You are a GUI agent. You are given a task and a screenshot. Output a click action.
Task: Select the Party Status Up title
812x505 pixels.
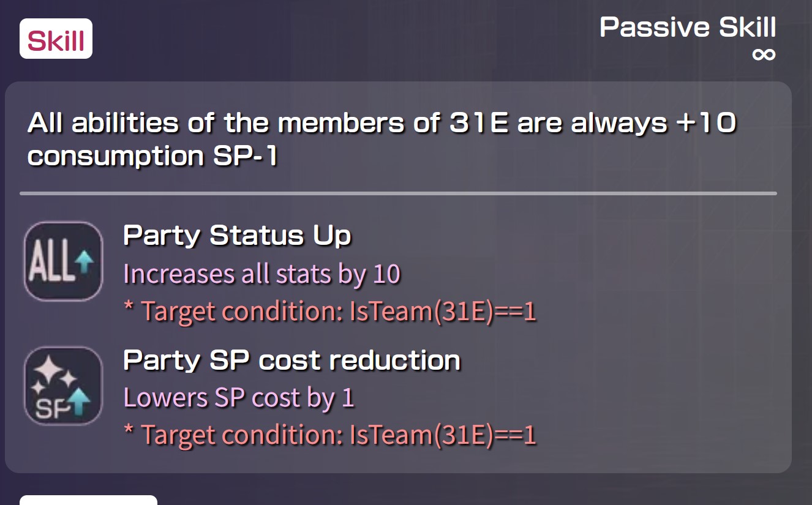(x=237, y=236)
